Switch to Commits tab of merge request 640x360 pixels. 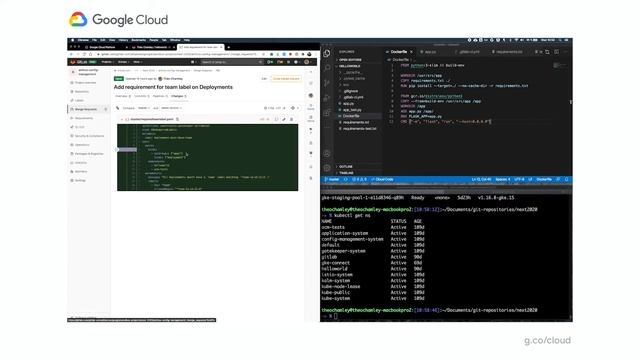coord(142,96)
